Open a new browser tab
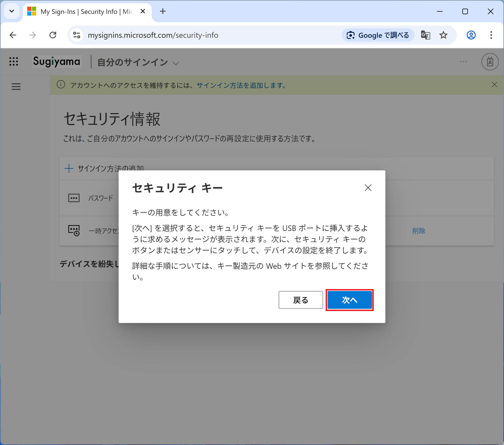The image size is (504, 445). (163, 11)
